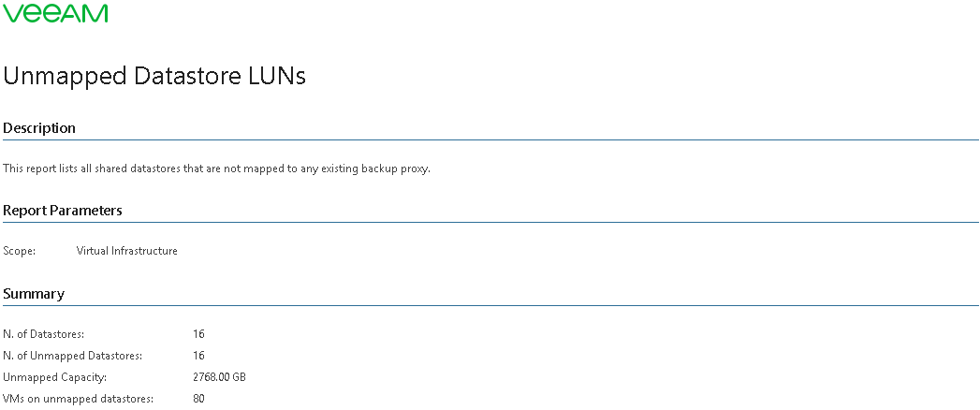This screenshot has height=410, width=980.
Task: Select the value 16 beside N. of Datastores
Action: pos(198,334)
